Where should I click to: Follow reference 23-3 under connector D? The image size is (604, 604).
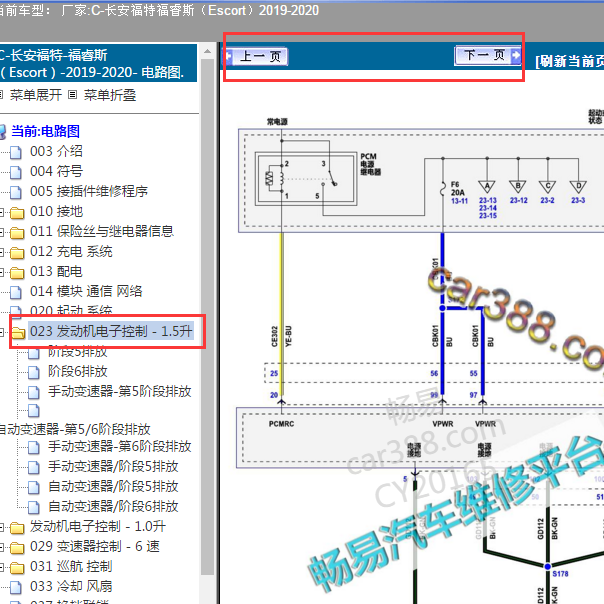coord(578,200)
